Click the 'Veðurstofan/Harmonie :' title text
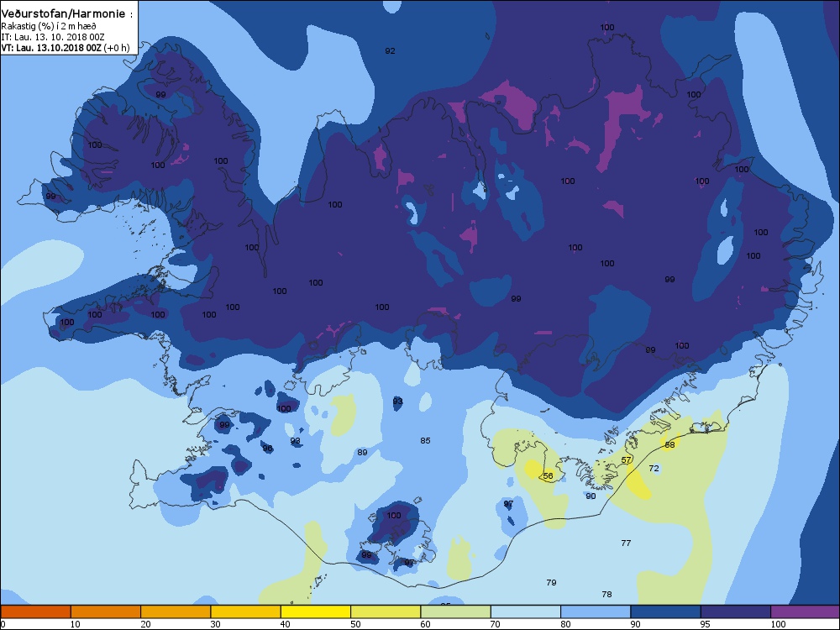Screen dimensions: 840x630 point(67,14)
